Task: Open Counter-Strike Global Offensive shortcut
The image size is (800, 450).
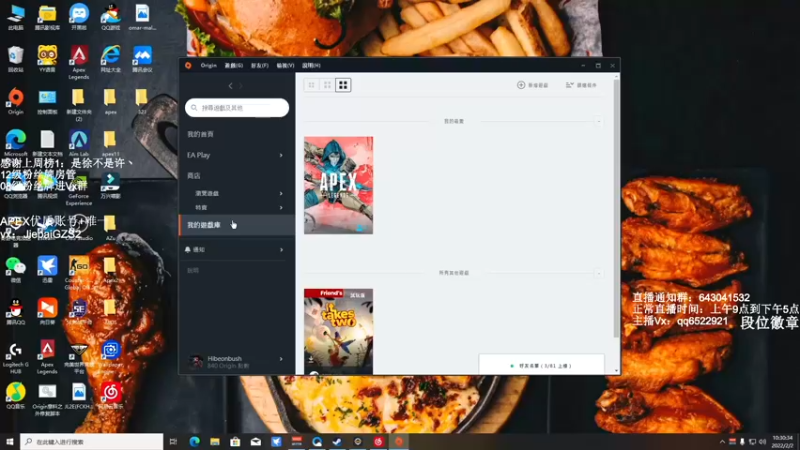Action: tap(79, 272)
